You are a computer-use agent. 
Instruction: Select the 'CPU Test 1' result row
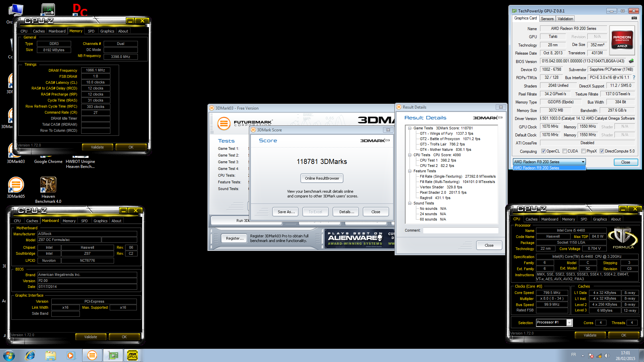tap(438, 160)
